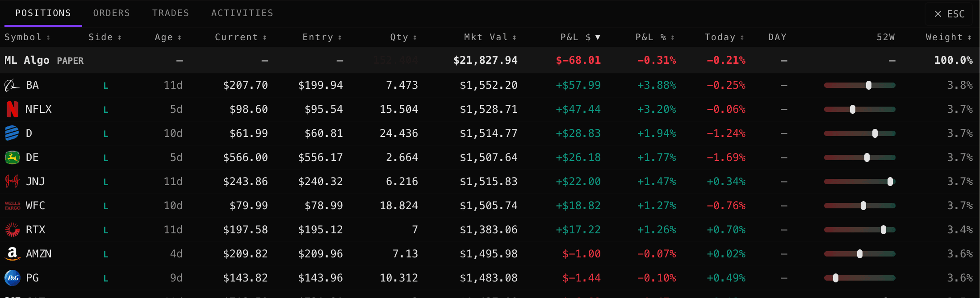This screenshot has width=980, height=298.
Task: Switch to the Positions tab
Action: tap(43, 13)
